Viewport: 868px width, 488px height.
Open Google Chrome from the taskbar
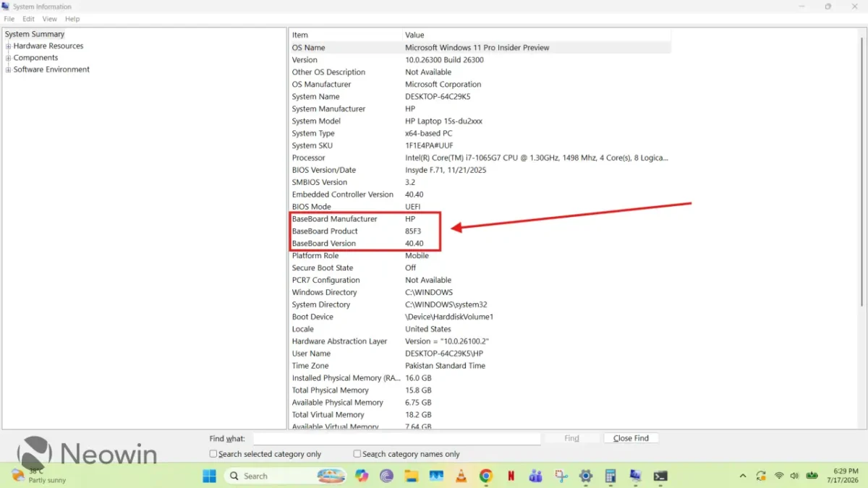pos(486,476)
